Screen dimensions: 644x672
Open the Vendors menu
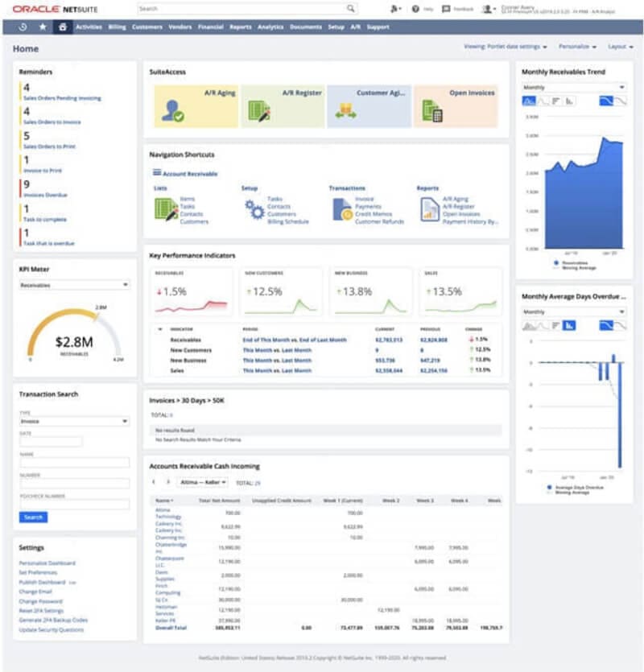tap(180, 27)
